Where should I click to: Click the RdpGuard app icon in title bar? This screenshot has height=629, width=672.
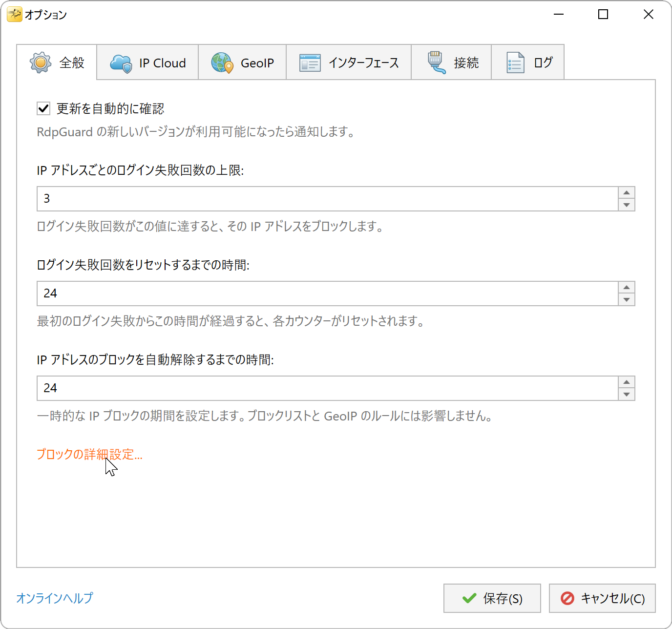(x=14, y=15)
